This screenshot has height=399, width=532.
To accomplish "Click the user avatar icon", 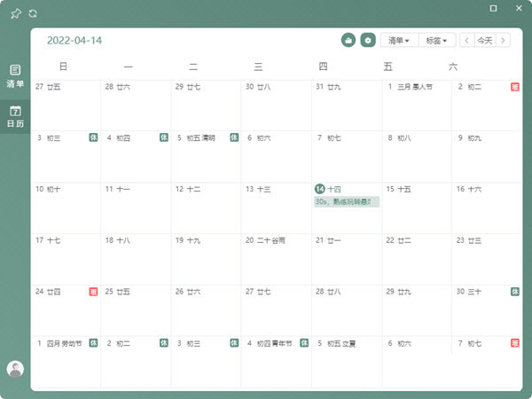I will (15, 369).
